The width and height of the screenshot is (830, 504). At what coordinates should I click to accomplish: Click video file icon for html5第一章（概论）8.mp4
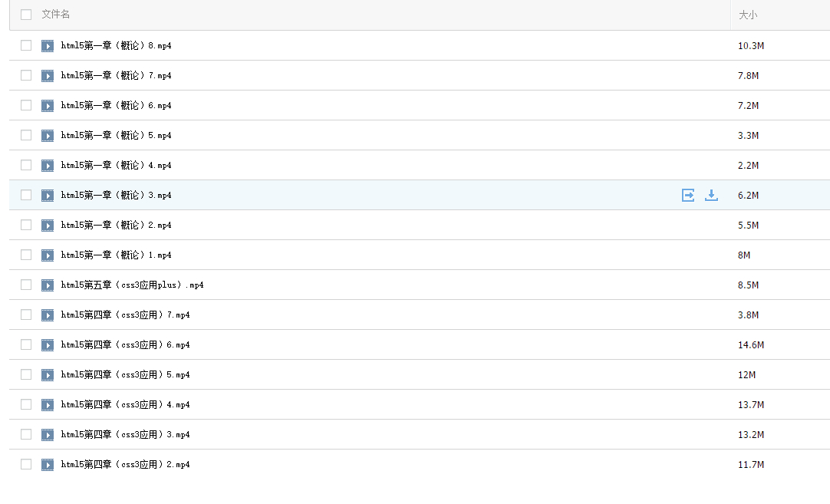[48, 46]
